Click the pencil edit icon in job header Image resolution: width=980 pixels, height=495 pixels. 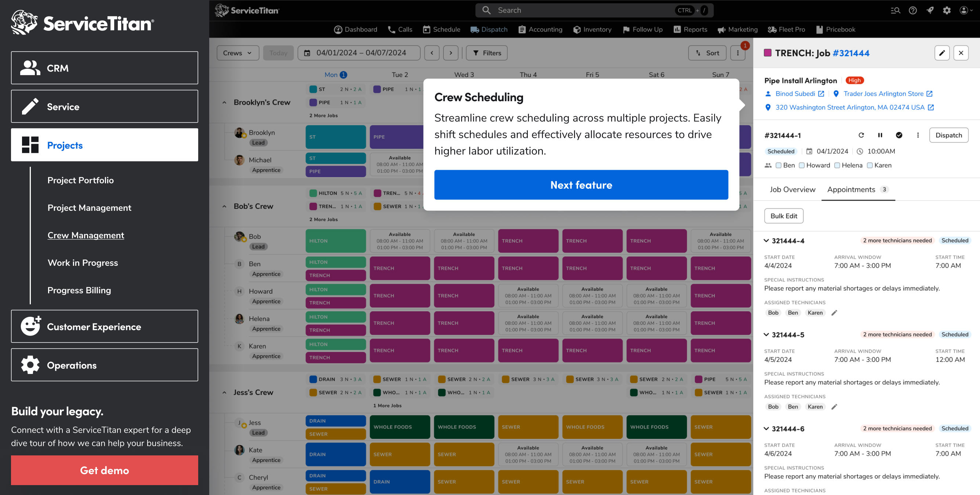coord(941,53)
